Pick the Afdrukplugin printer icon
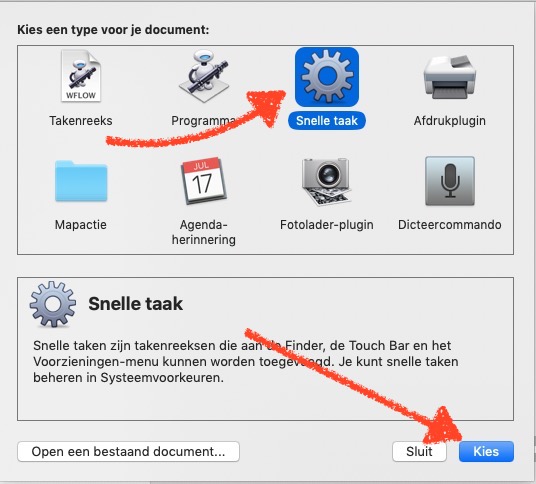536x484 pixels. point(450,77)
